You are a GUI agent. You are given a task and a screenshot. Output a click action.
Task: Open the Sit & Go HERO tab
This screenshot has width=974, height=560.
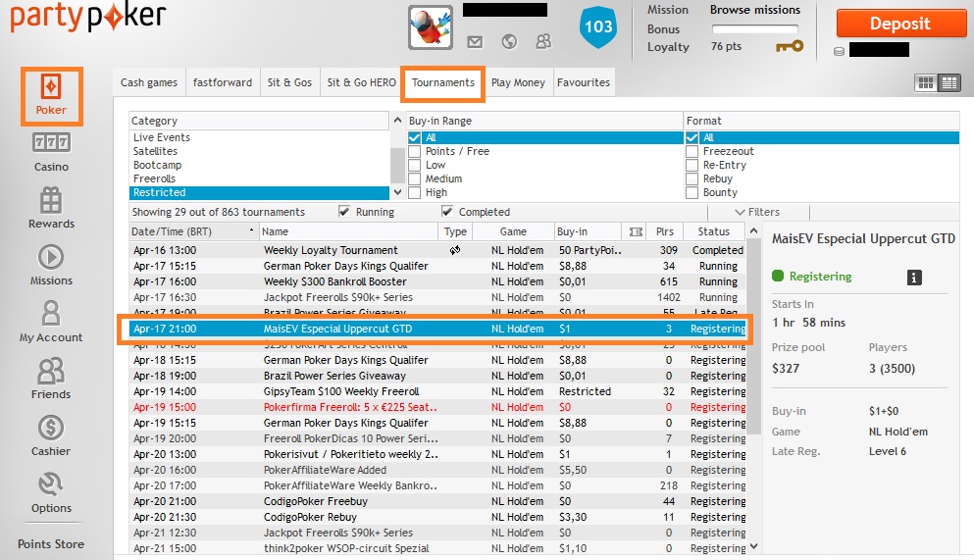click(x=361, y=82)
